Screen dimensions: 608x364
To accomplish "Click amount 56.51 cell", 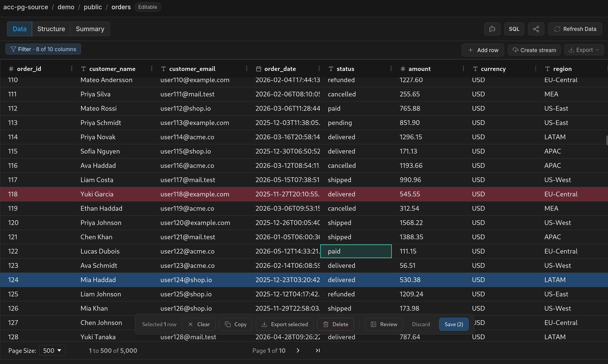I will (407, 266).
